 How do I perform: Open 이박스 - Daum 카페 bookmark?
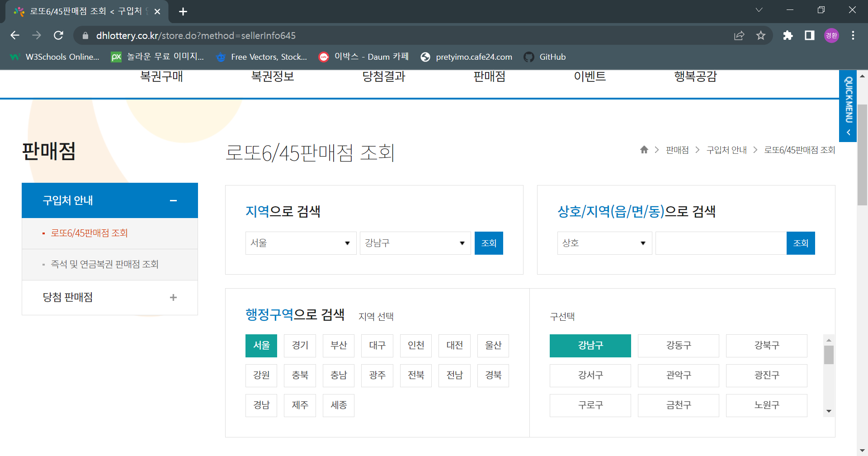363,57
